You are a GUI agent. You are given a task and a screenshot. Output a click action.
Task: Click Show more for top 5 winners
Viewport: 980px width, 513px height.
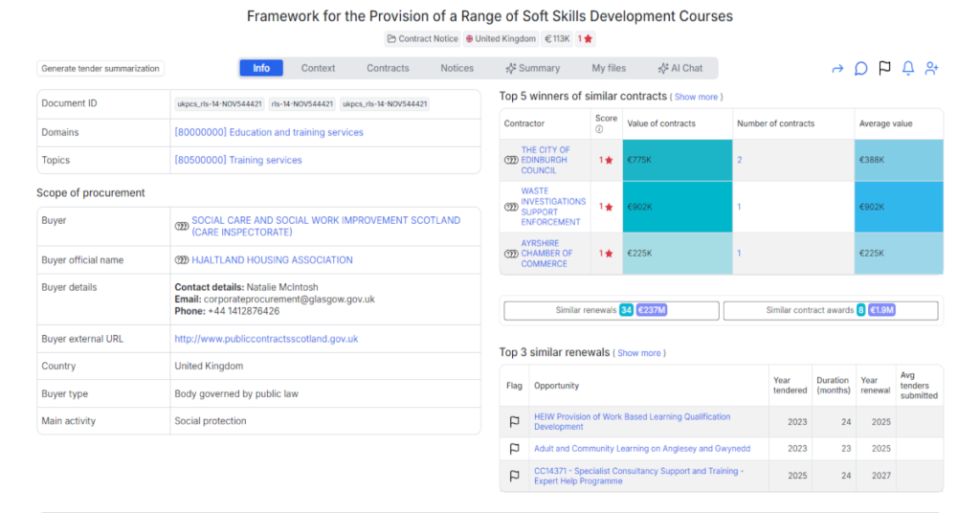click(696, 98)
